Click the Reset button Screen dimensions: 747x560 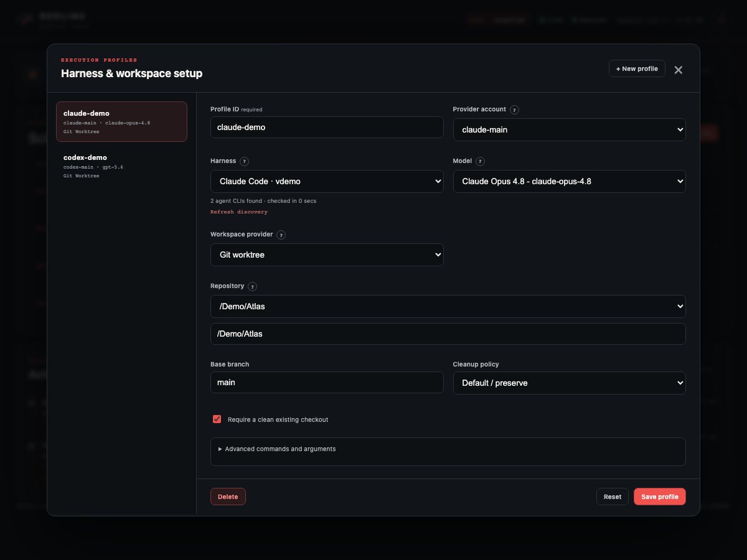click(613, 497)
